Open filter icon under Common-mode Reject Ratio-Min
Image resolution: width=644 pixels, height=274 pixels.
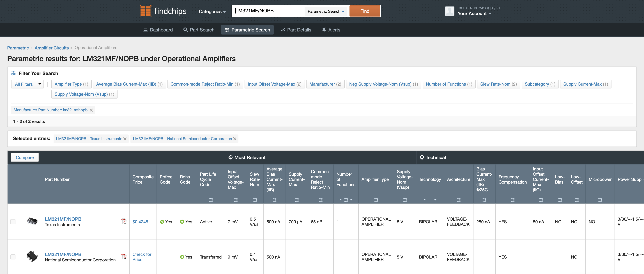(x=321, y=200)
